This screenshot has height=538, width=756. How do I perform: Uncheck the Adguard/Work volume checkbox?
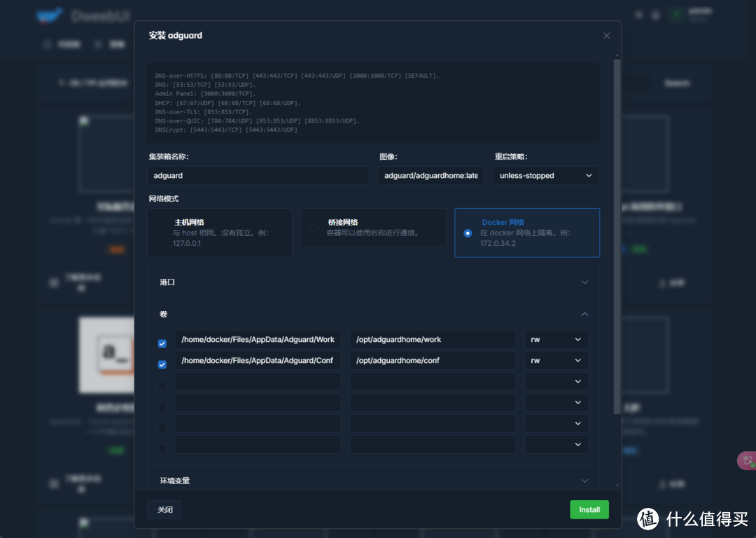162,344
